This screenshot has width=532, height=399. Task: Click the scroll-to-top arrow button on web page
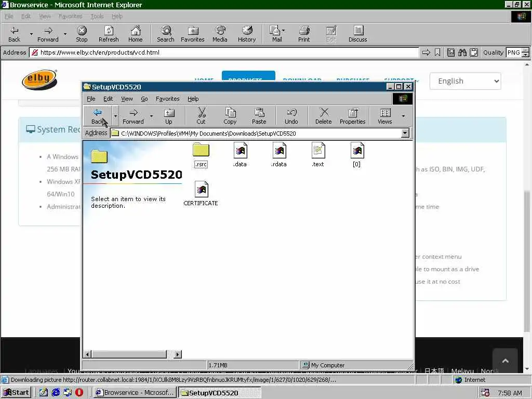point(505,361)
